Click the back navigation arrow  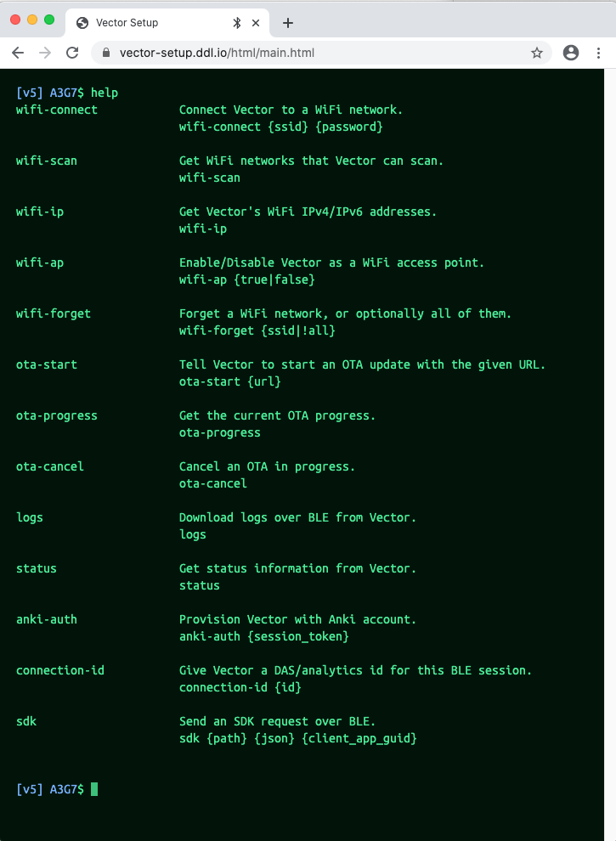point(19,52)
